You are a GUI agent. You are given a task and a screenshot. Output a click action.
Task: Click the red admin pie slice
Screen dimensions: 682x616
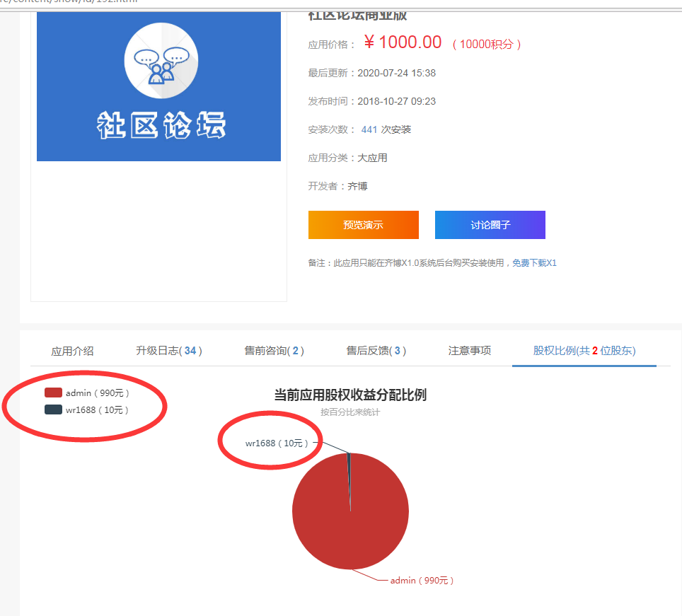click(350, 523)
